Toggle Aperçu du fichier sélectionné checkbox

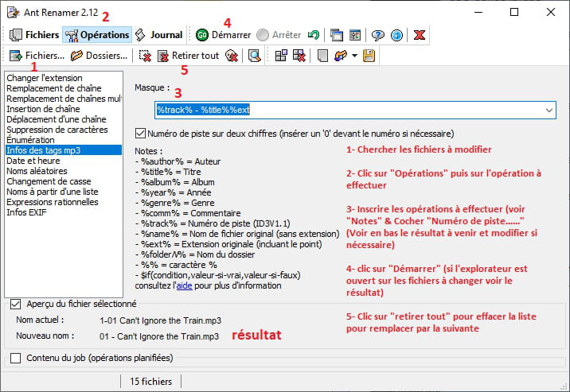[x=15, y=304]
